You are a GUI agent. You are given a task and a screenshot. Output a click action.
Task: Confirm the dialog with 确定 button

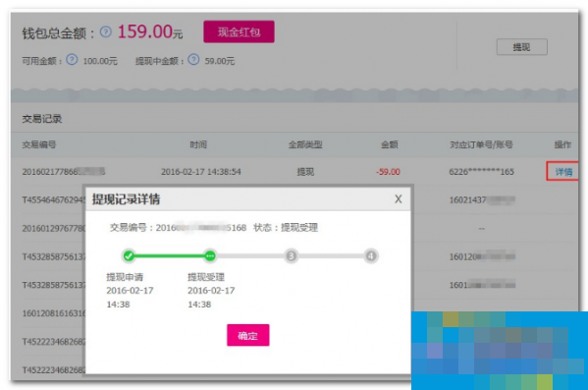[248, 335]
